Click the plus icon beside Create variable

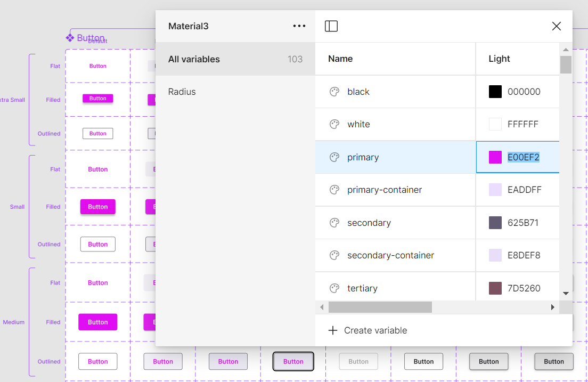point(332,330)
